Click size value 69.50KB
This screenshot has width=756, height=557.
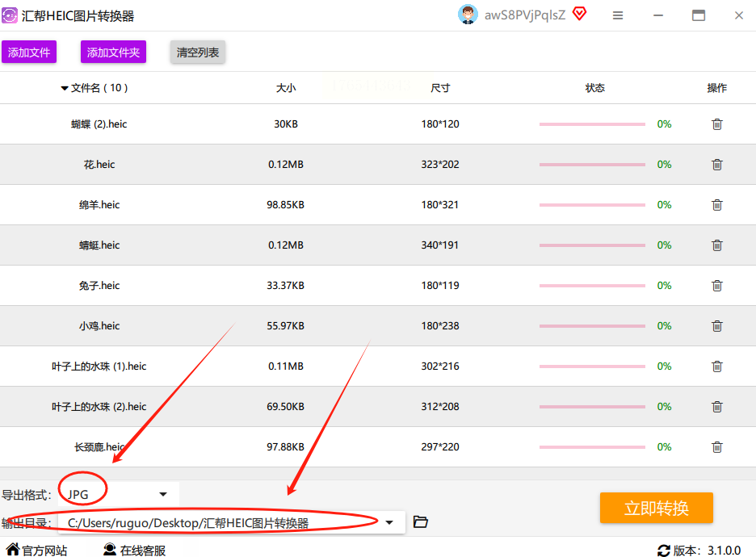pos(285,407)
